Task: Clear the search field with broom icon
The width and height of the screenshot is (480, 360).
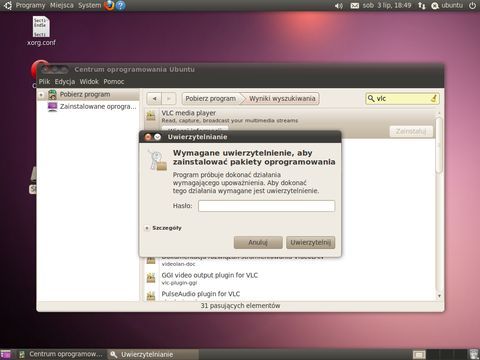Action: pos(434,98)
